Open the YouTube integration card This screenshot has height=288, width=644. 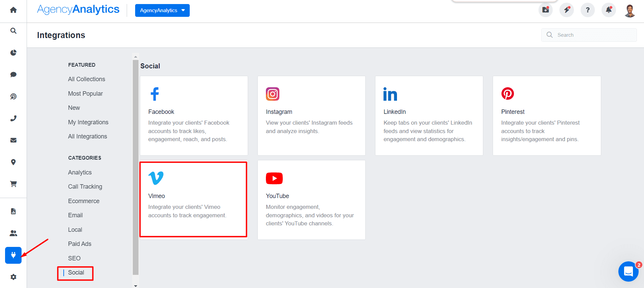coord(311,200)
